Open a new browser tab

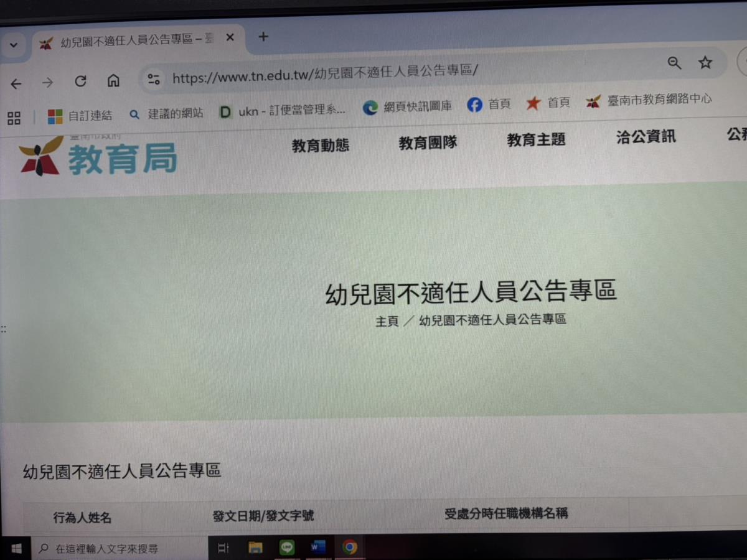click(263, 37)
